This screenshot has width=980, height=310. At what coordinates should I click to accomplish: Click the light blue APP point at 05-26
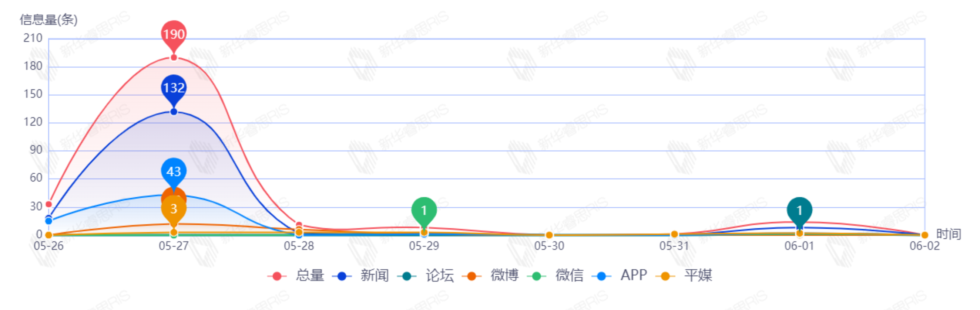click(49, 221)
